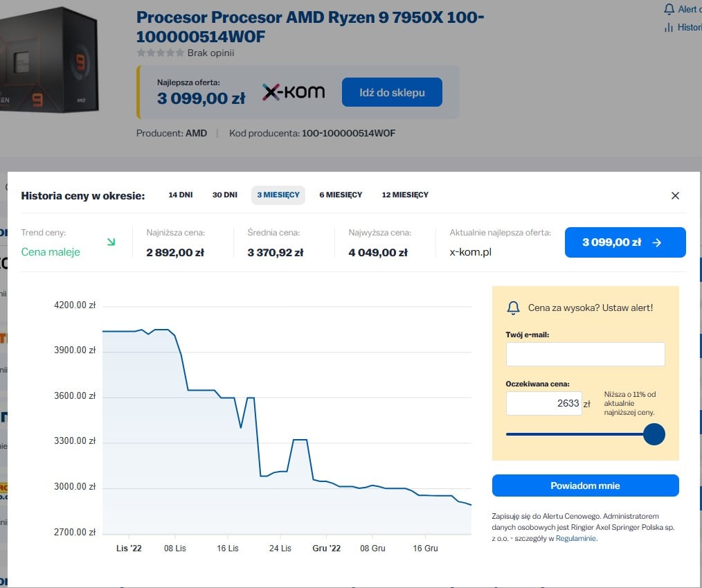This screenshot has width=702, height=588.
Task: Click the x-kom store logo
Action: 294,92
